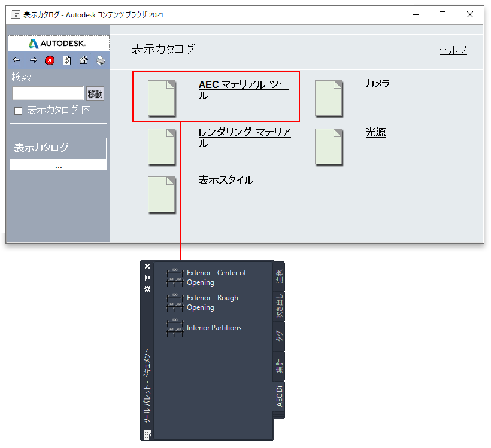The image size is (491, 448).
Task: Select the Interior Partitions dimension tool icon
Action: click(174, 328)
